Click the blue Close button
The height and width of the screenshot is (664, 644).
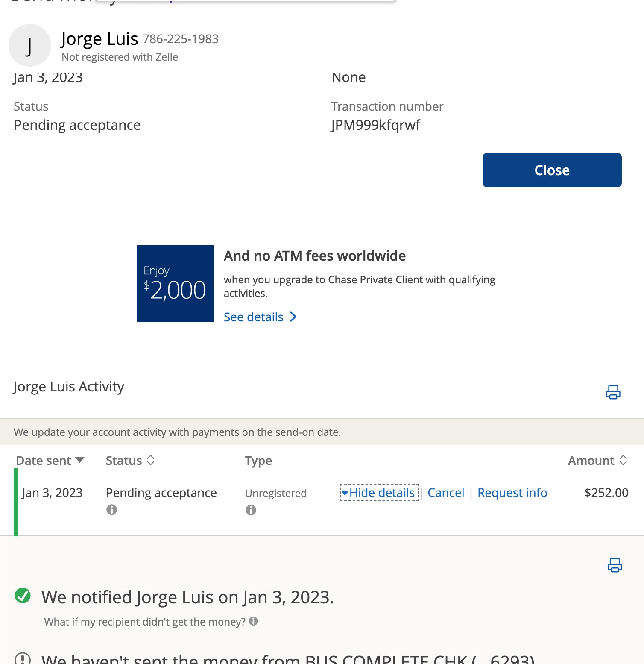(552, 170)
